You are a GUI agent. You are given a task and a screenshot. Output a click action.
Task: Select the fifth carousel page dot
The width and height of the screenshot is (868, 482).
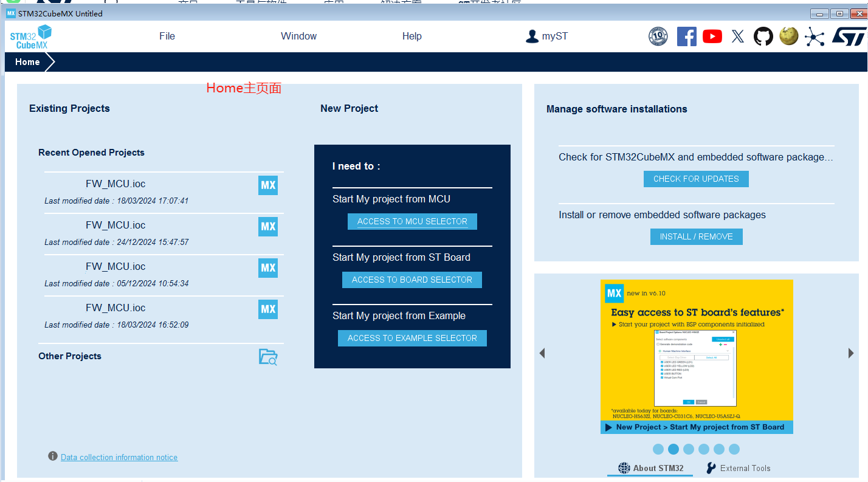[719, 449]
